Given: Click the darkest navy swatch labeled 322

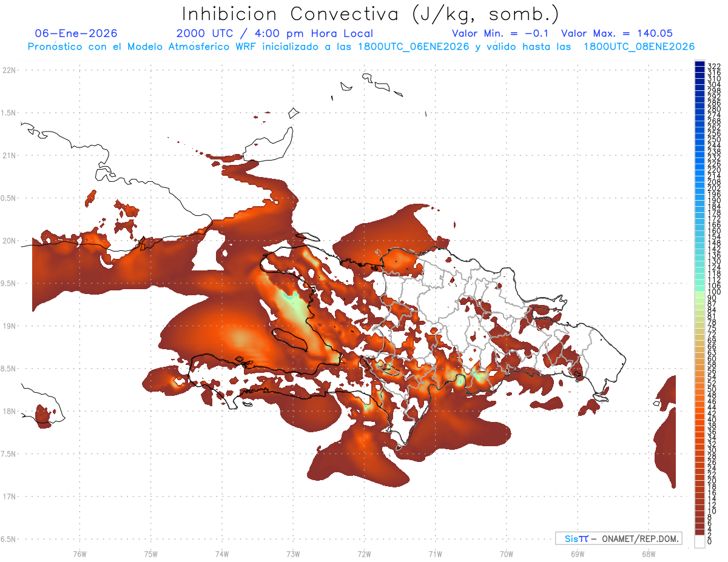Looking at the screenshot, I should click(700, 64).
